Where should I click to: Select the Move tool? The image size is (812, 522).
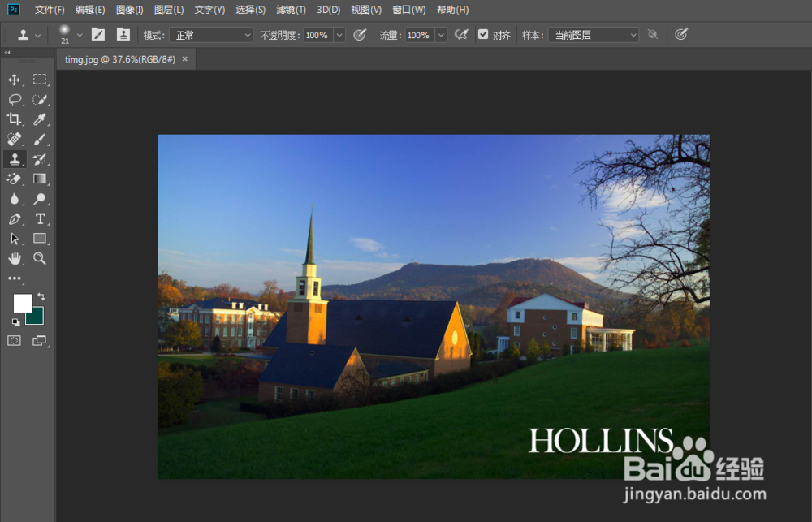click(x=15, y=80)
